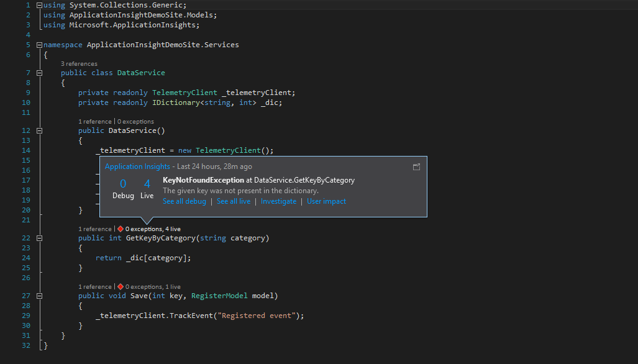Open '0 exceptions, 1 live' CodeLens indicator
This screenshot has width=638, height=364.
[153, 287]
